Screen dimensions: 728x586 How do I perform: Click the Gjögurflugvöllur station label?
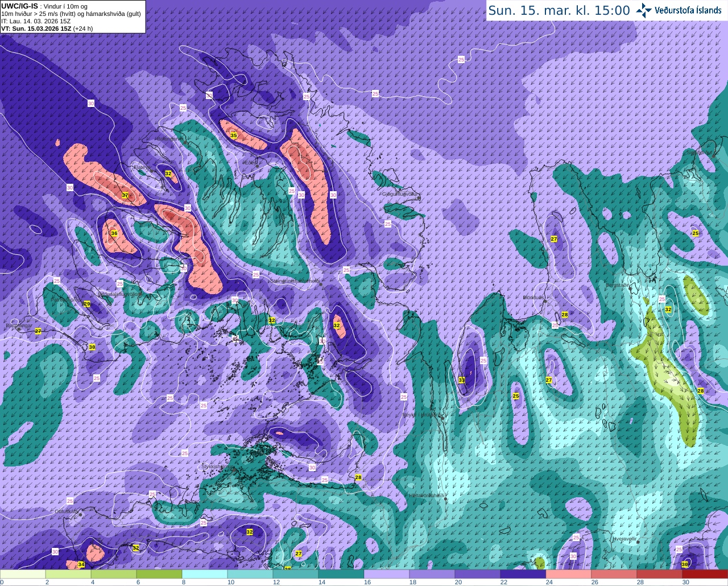pyautogui.click(x=400, y=194)
